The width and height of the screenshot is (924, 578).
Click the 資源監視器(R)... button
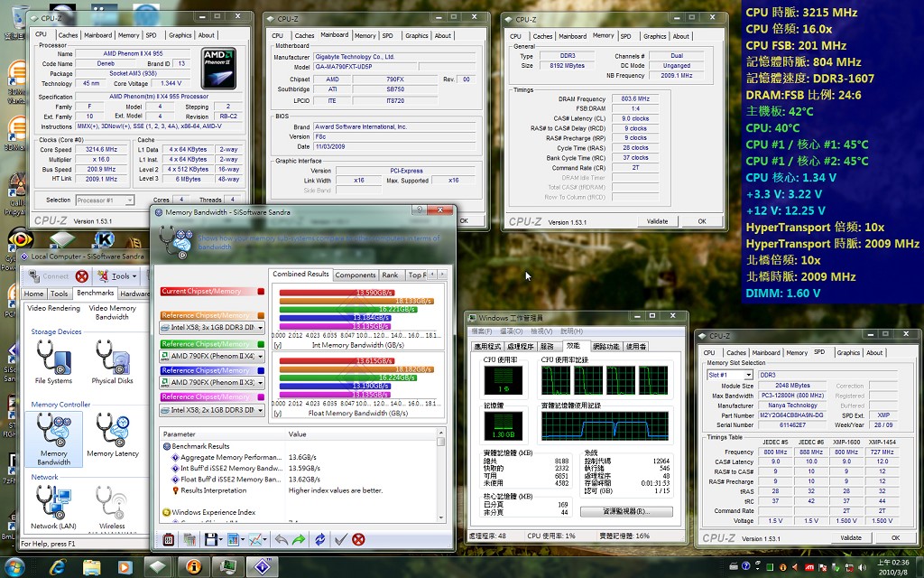(x=626, y=512)
